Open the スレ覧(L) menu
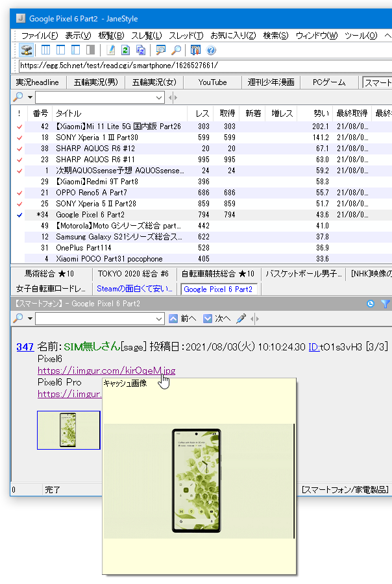 click(147, 36)
